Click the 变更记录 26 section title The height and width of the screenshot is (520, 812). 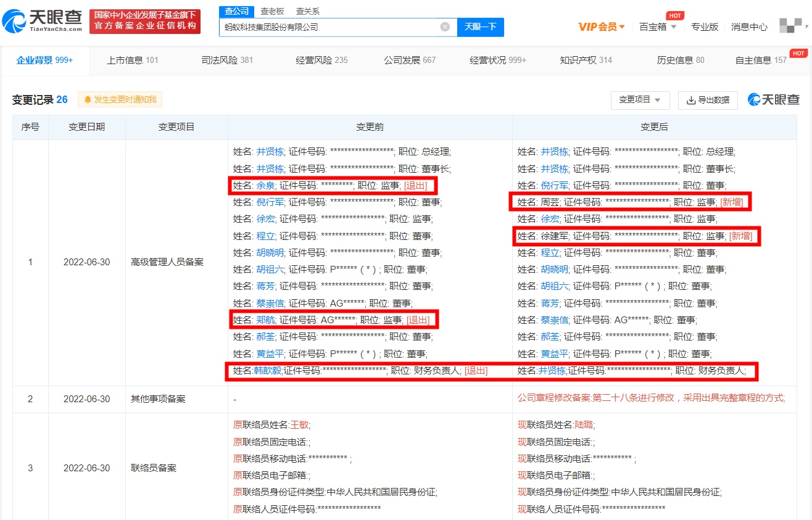tap(40, 99)
